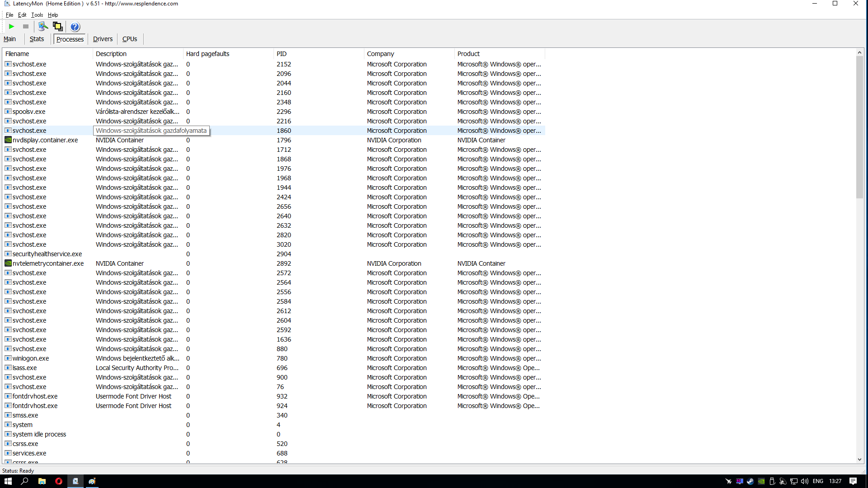The width and height of the screenshot is (868, 488).
Task: Click the ENG language indicator
Action: [x=818, y=481]
